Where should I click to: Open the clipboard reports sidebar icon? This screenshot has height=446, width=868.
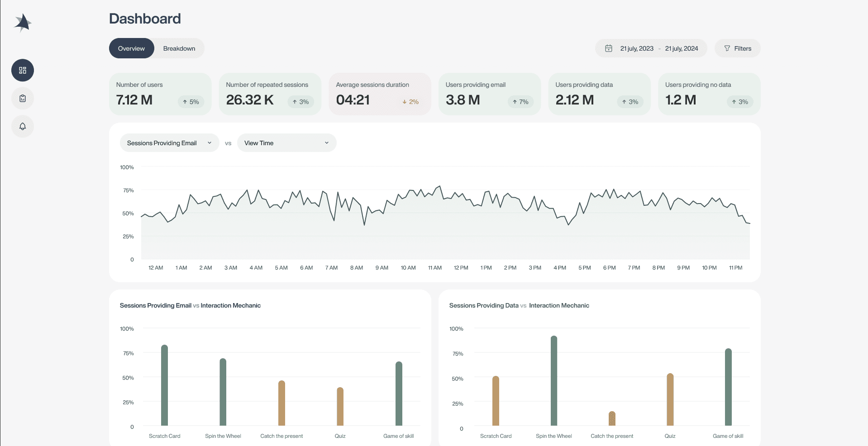pyautogui.click(x=23, y=98)
